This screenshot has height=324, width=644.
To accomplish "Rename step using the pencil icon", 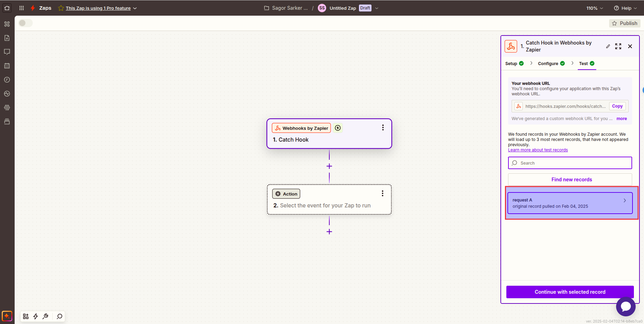I will click(608, 46).
